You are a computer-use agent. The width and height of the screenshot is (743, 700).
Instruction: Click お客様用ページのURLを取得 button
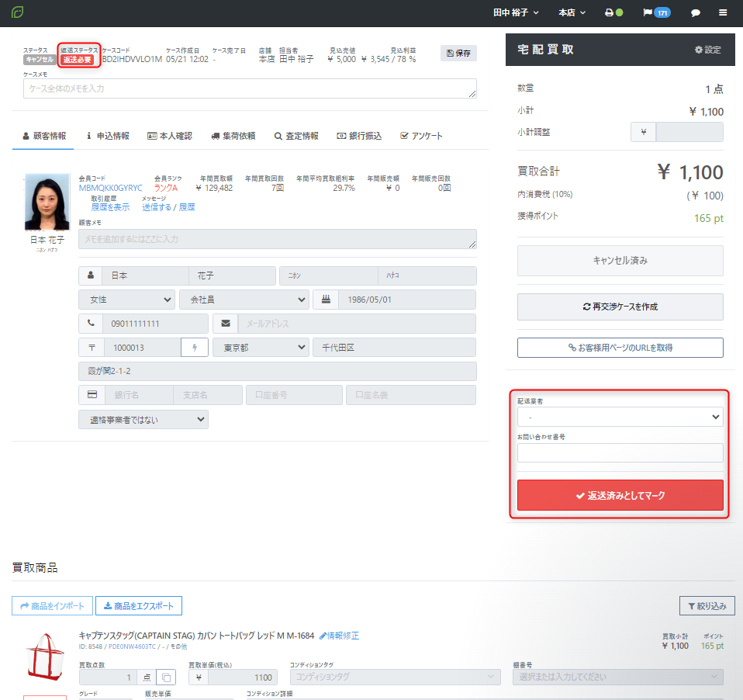pos(620,348)
